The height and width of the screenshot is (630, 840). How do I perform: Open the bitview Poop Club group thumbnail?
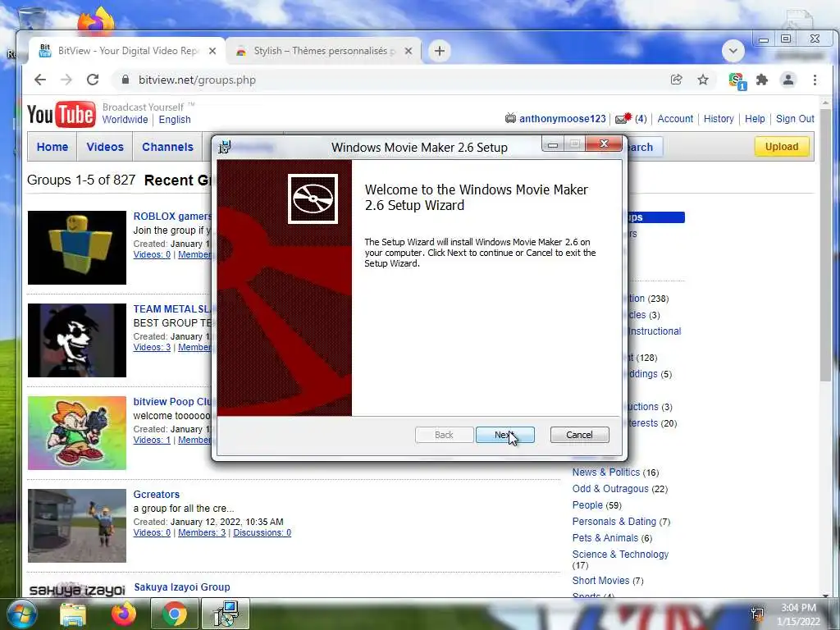point(77,433)
